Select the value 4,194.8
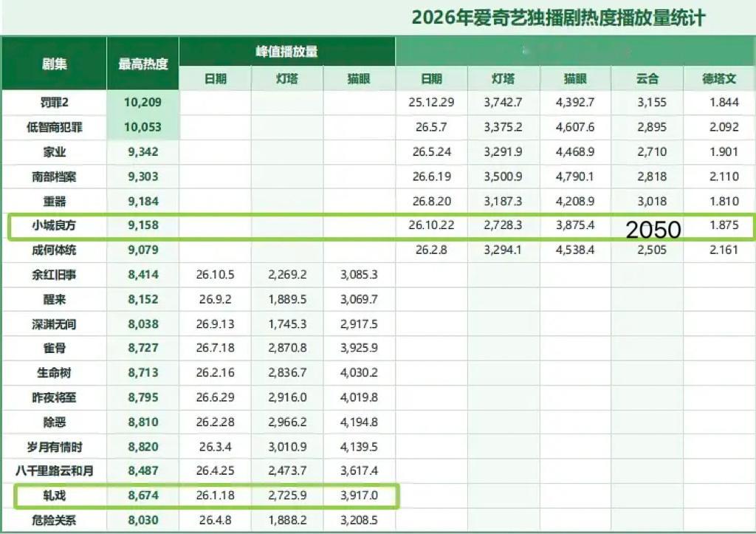 359,422
